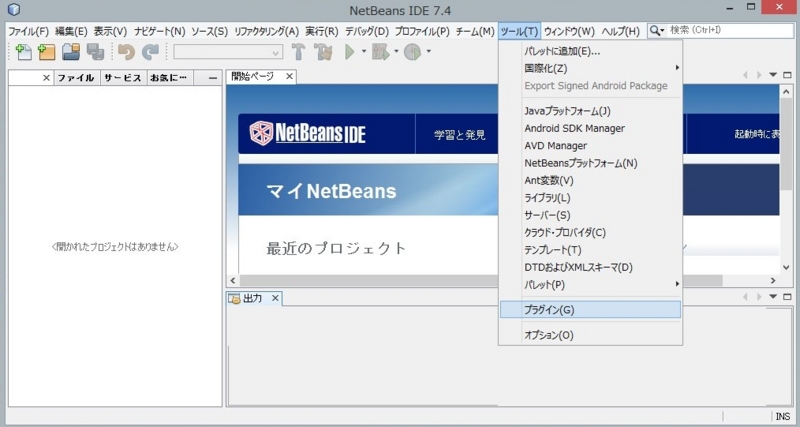Open the 実行(R) menu
This screenshot has height=427, width=800.
click(x=322, y=32)
